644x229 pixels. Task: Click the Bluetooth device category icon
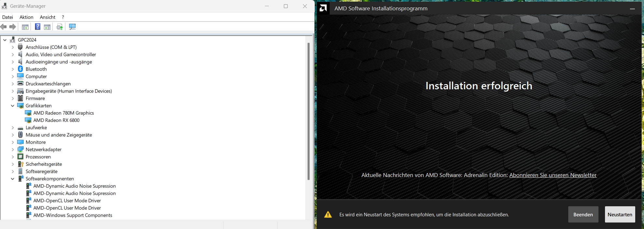(x=20, y=69)
